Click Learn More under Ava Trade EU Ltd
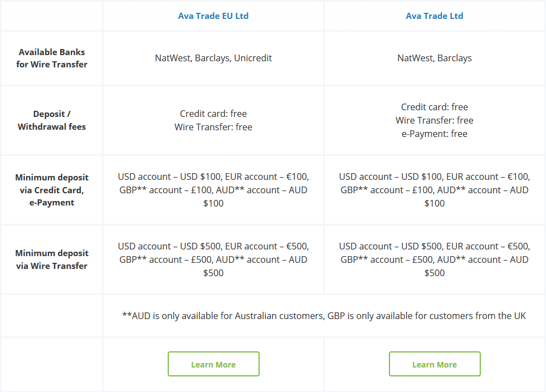 pos(213,364)
